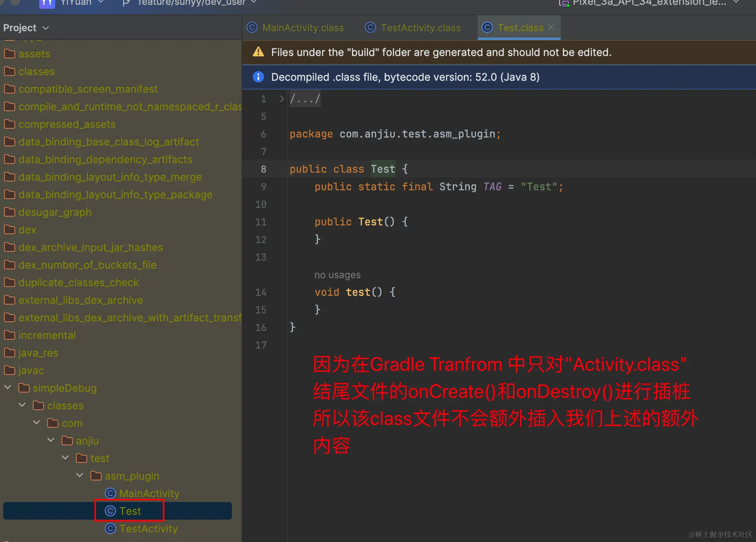Click line number 14 in the gutter
This screenshot has width=756, height=542.
(261, 292)
